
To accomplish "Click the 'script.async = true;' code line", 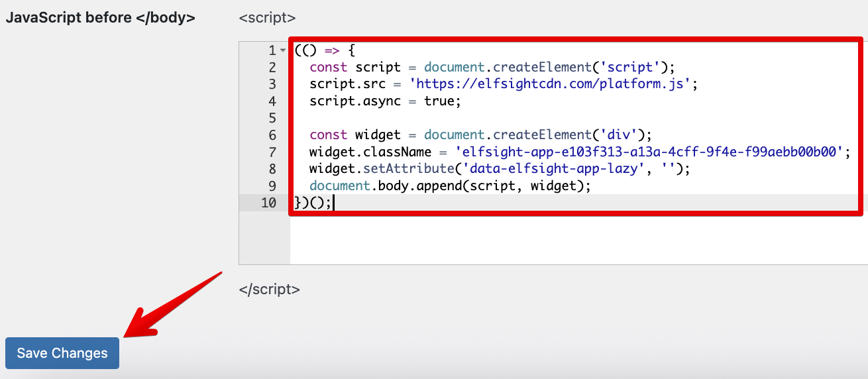I will click(x=384, y=101).
